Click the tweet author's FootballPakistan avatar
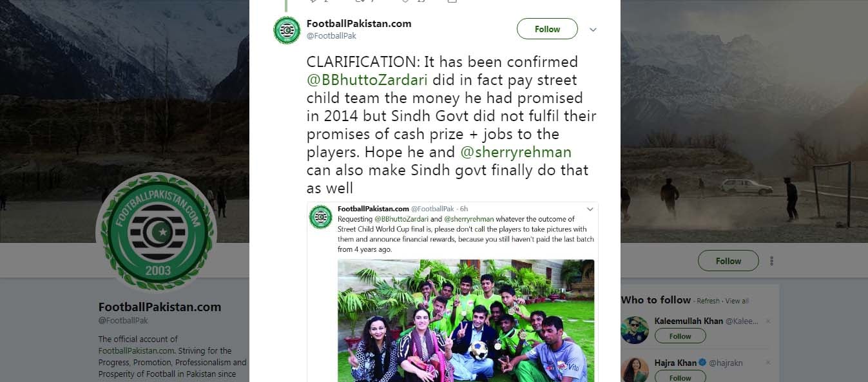The image size is (868, 382). tap(287, 30)
